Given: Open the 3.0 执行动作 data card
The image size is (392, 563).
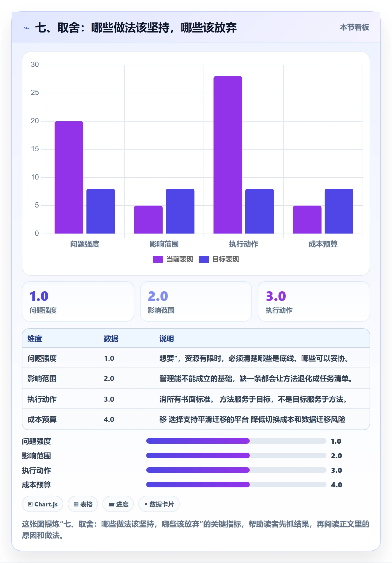Looking at the screenshot, I should (314, 301).
